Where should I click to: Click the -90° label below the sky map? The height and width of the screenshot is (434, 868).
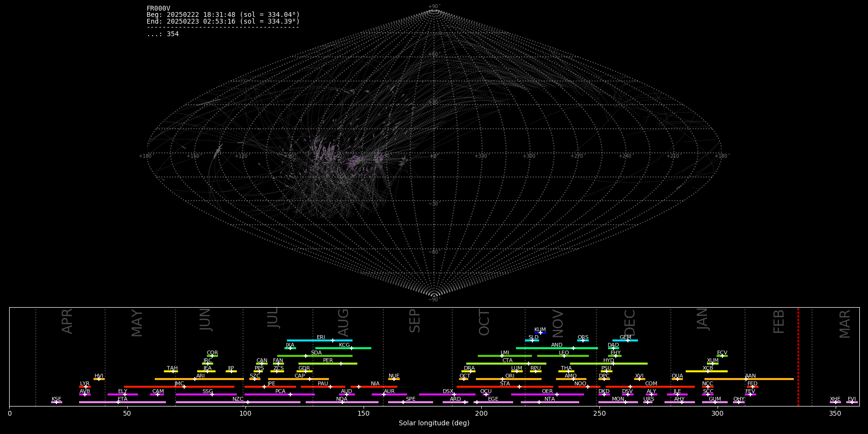(434, 299)
